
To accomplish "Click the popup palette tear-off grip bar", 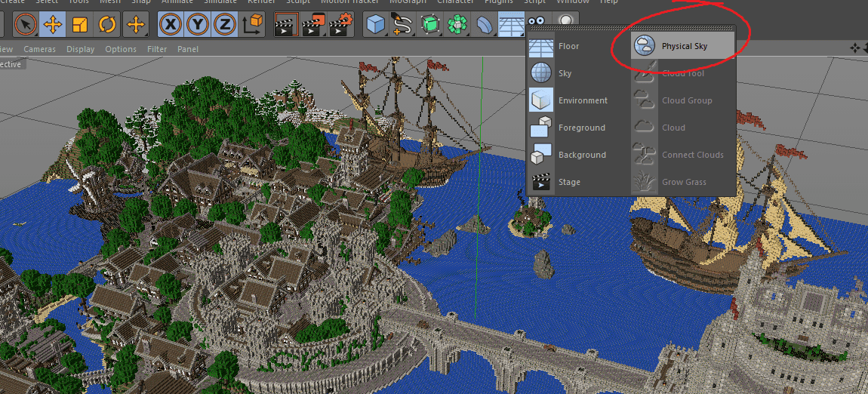I will click(x=632, y=28).
